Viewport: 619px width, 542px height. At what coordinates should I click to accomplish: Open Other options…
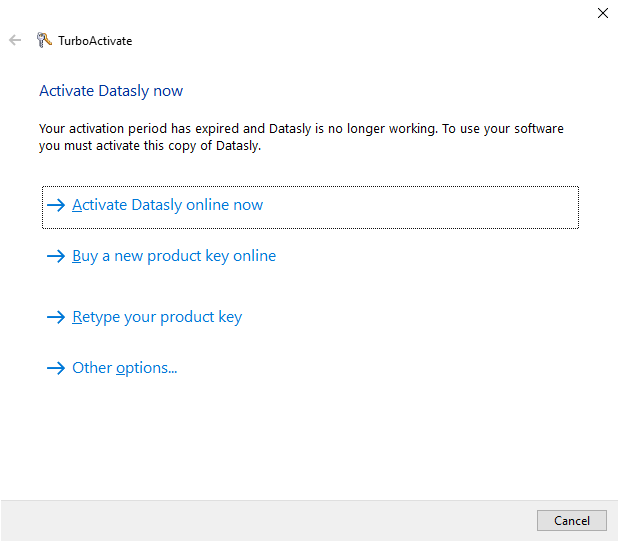[x=112, y=368]
